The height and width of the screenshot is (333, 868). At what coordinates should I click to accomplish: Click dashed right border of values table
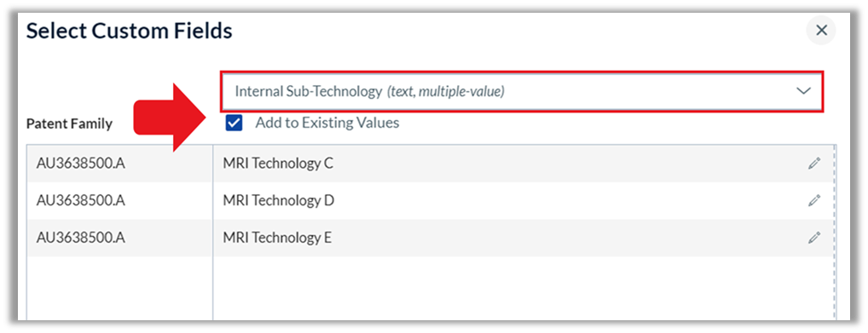click(x=834, y=233)
